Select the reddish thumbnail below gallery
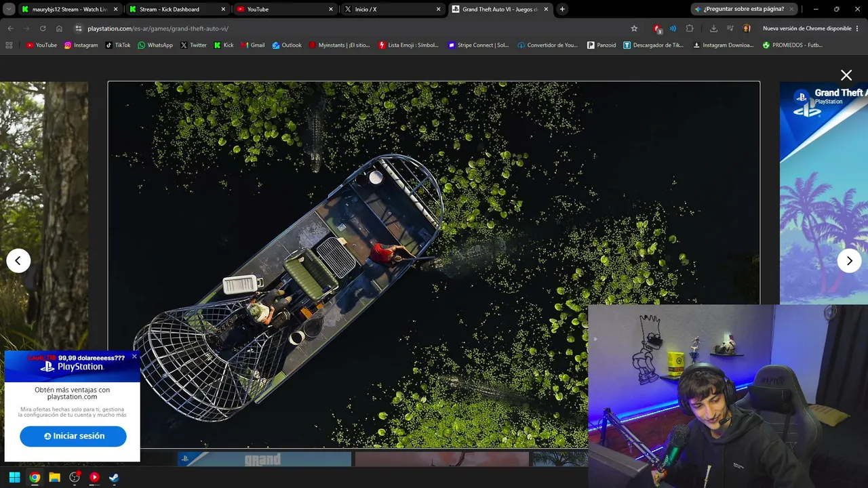 pyautogui.click(x=442, y=460)
